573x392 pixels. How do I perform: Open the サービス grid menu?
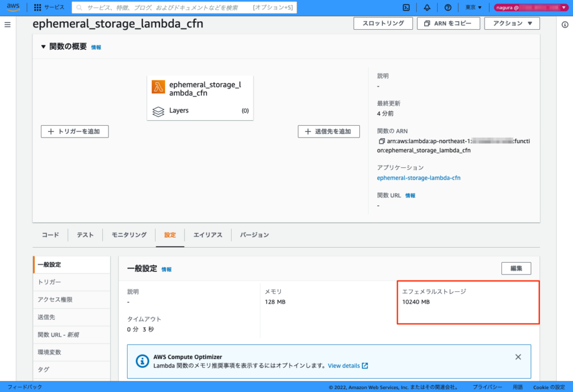coord(49,7)
